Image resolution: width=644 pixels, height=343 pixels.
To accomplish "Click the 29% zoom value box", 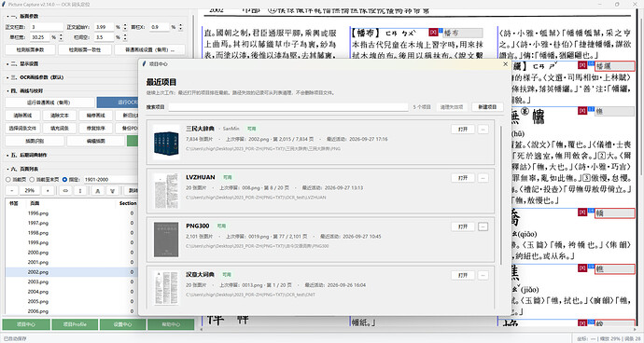I will [30, 191].
